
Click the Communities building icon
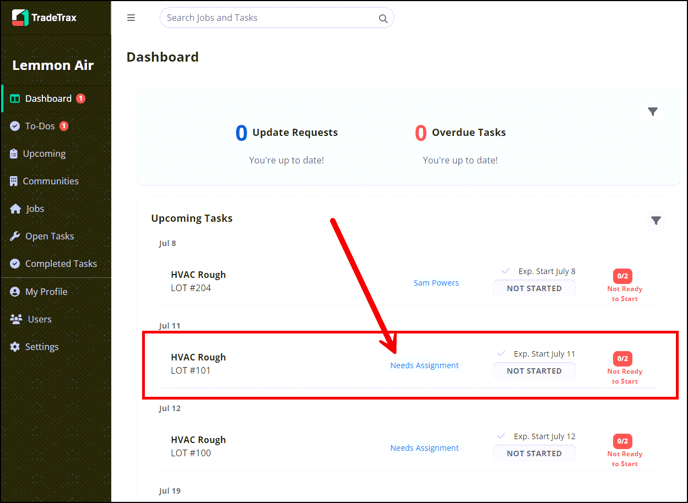click(x=14, y=181)
